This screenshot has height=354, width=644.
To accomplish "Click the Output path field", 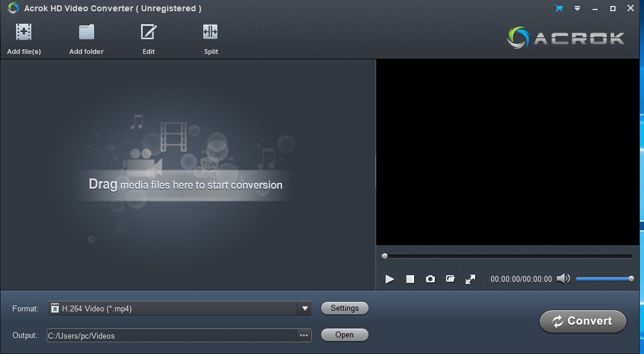I will [x=172, y=336].
